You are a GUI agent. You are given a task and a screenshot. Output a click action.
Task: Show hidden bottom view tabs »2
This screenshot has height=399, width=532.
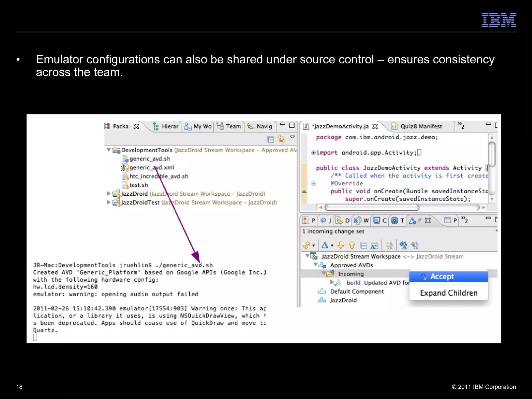pyautogui.click(x=464, y=220)
